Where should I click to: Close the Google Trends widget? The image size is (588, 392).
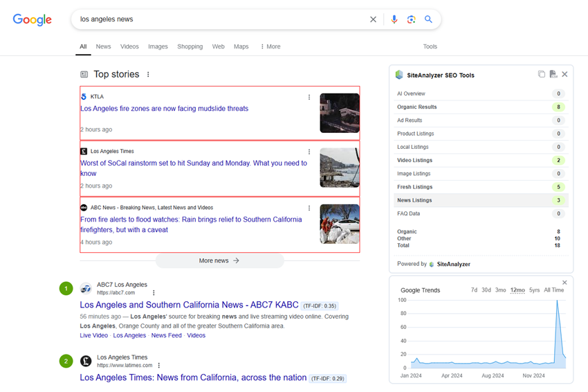(x=564, y=283)
